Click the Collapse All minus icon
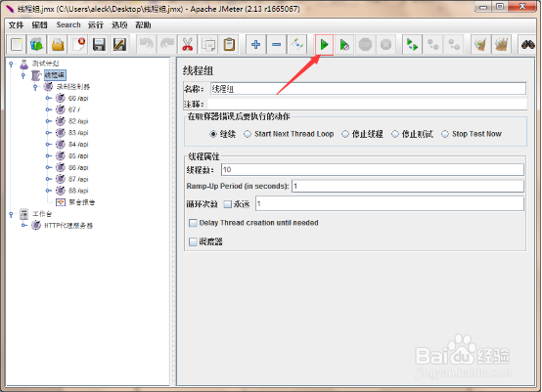This screenshot has height=392, width=542. [x=277, y=45]
